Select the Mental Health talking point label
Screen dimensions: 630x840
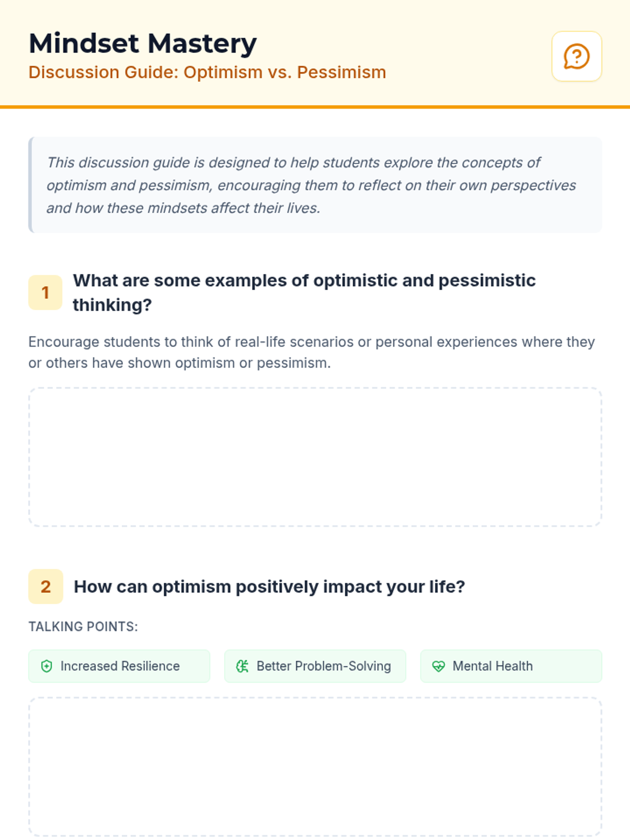click(x=492, y=666)
